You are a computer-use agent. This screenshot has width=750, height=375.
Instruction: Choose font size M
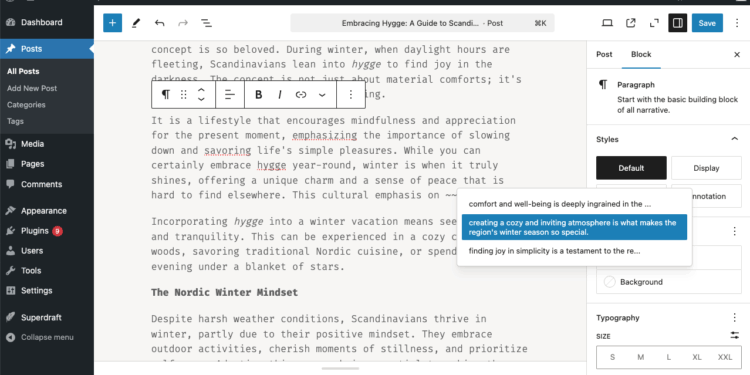[x=641, y=357]
